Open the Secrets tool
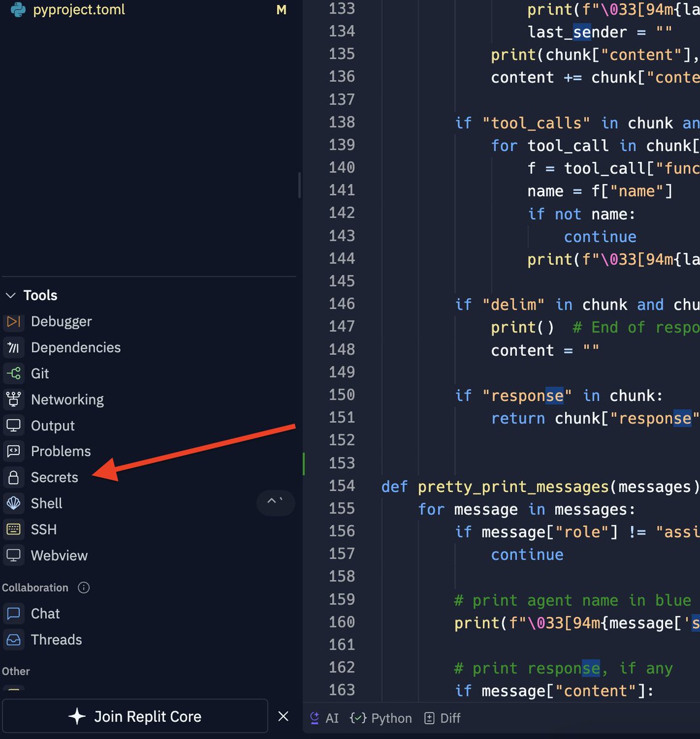 click(x=54, y=477)
